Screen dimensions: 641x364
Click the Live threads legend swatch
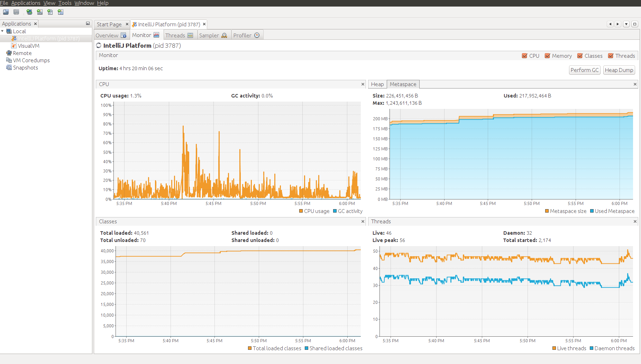554,348
